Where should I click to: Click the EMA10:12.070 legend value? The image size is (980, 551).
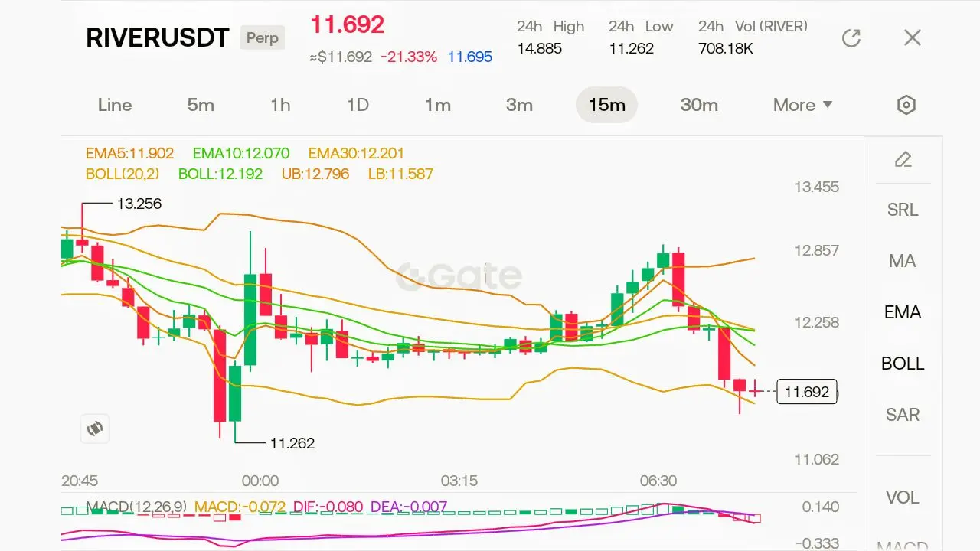click(x=241, y=153)
